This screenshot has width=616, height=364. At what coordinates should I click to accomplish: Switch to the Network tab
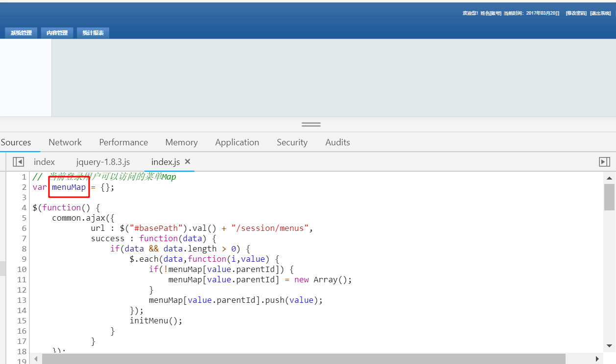65,142
